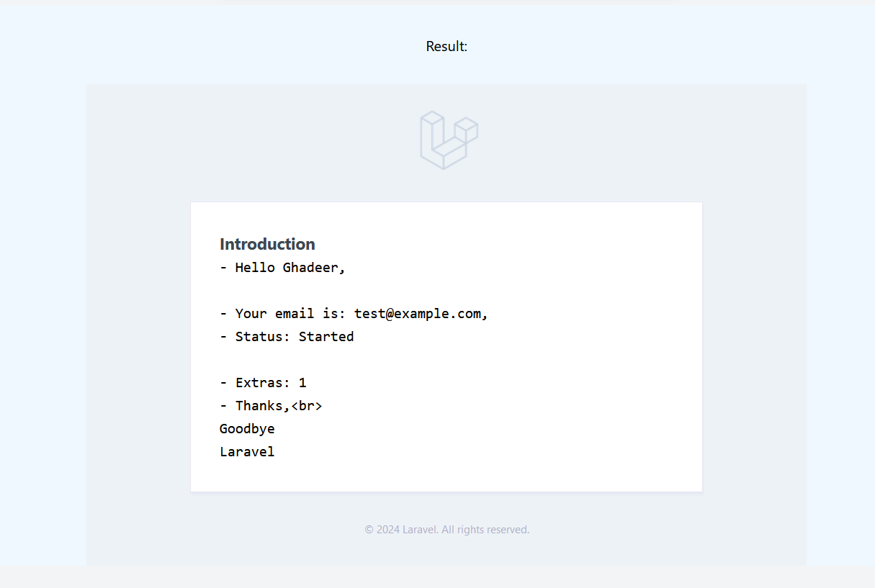Click the word "Hello" in the greeting

point(255,268)
